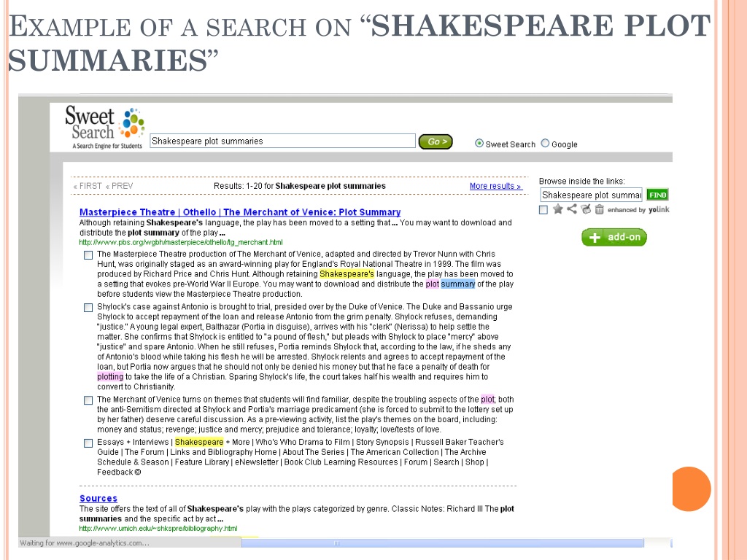Check the Essays + Interviews snippet checkbox
This screenshot has width=747, height=560.
(88, 443)
